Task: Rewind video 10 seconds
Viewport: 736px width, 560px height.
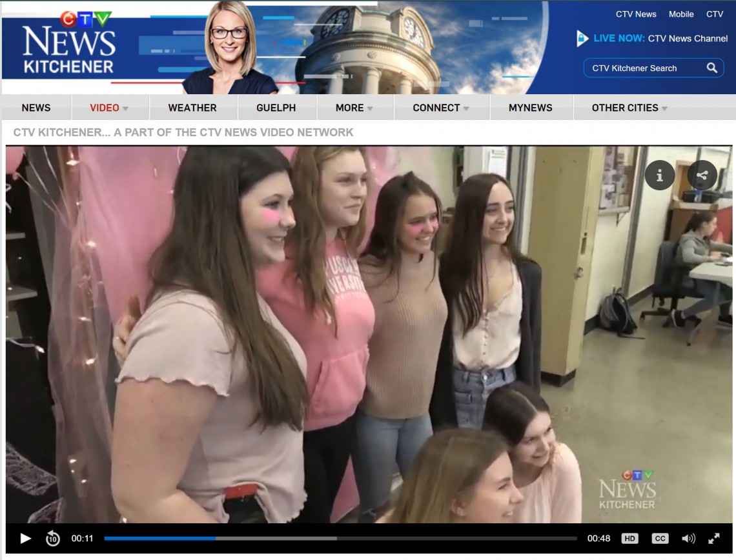Action: click(52, 538)
